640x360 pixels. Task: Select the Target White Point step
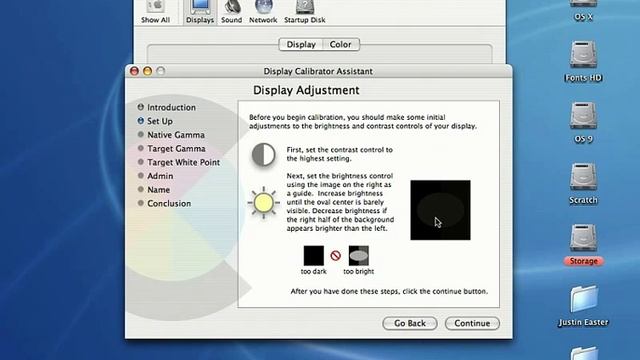pos(179,162)
